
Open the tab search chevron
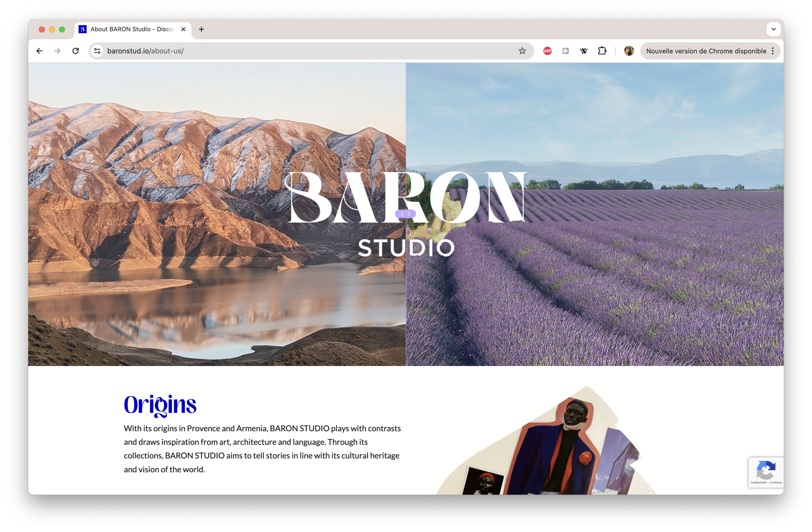tap(773, 30)
